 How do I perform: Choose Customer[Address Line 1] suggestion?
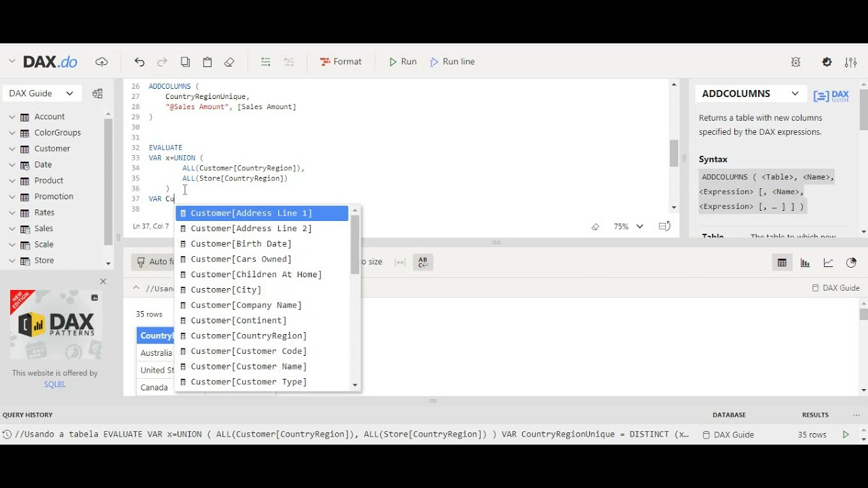tap(262, 213)
